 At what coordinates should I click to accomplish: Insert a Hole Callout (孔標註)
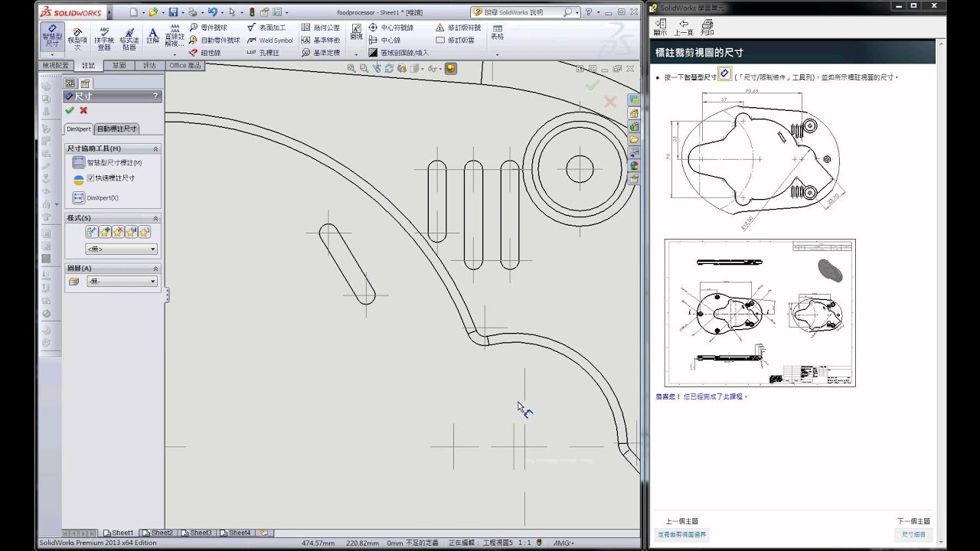point(263,53)
